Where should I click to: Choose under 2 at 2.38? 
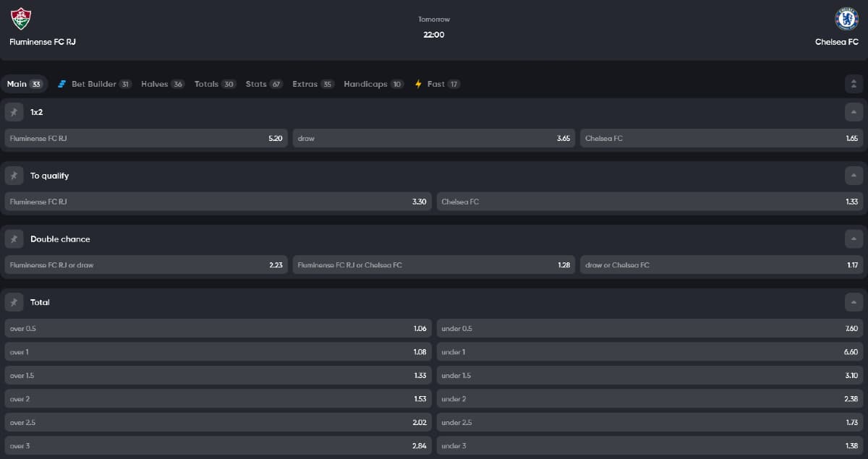pyautogui.click(x=650, y=399)
